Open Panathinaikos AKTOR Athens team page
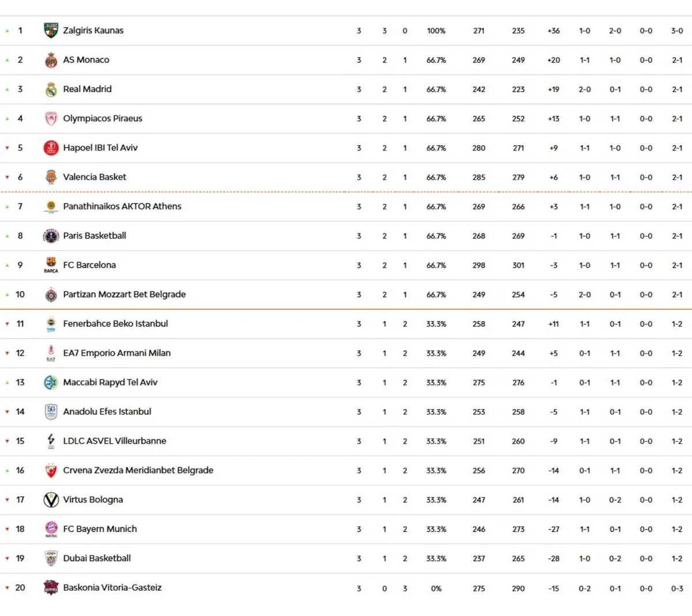692x616 pixels. [122, 206]
